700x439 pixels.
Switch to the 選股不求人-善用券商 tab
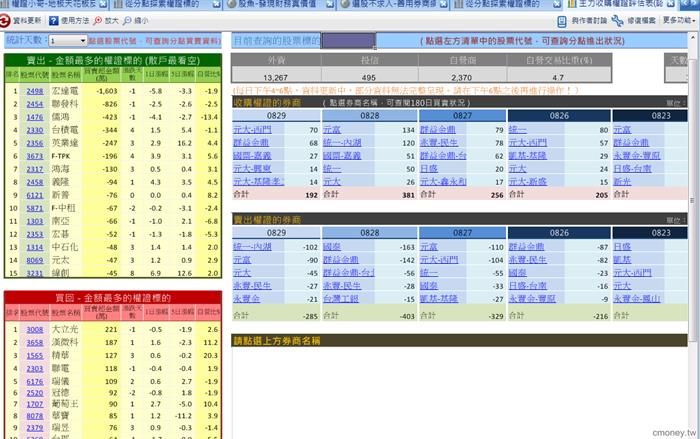[x=394, y=4]
